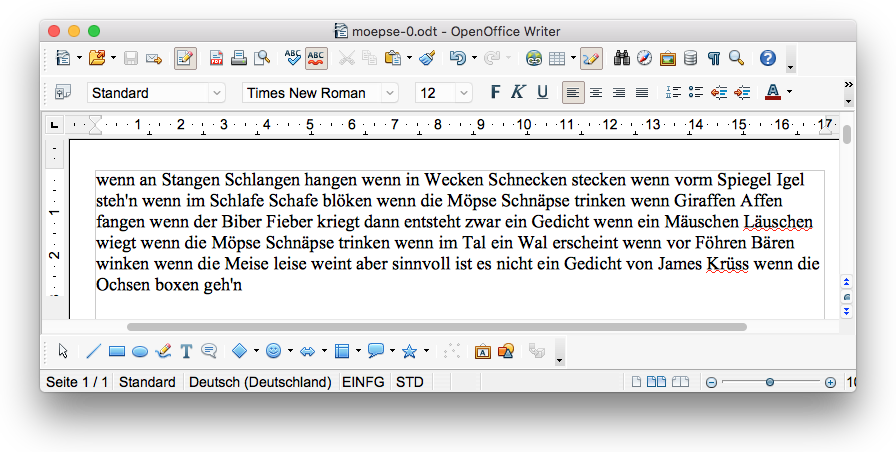
Task: Toggle Numbering list
Action: pos(673,93)
